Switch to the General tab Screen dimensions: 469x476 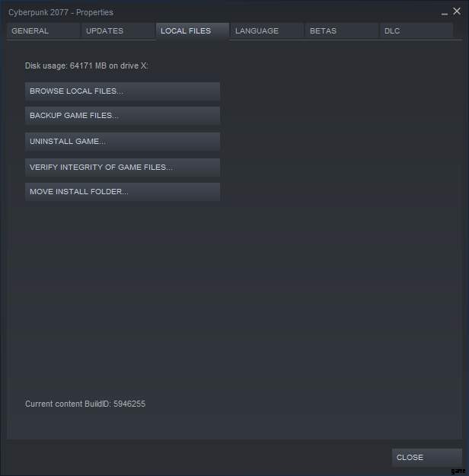[43, 31]
